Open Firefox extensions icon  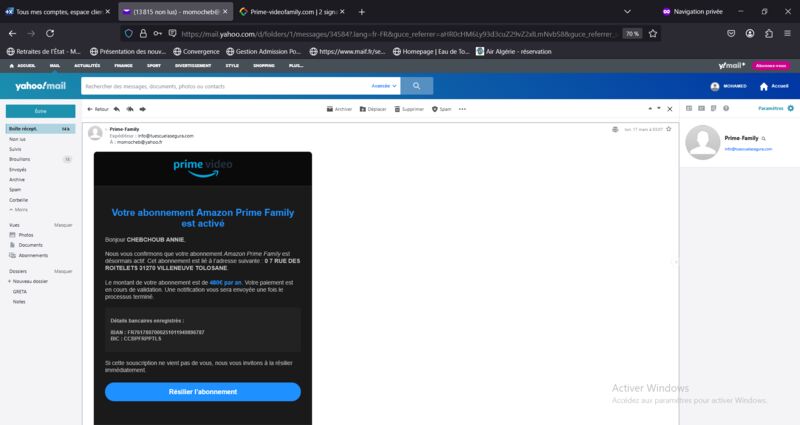click(x=769, y=34)
